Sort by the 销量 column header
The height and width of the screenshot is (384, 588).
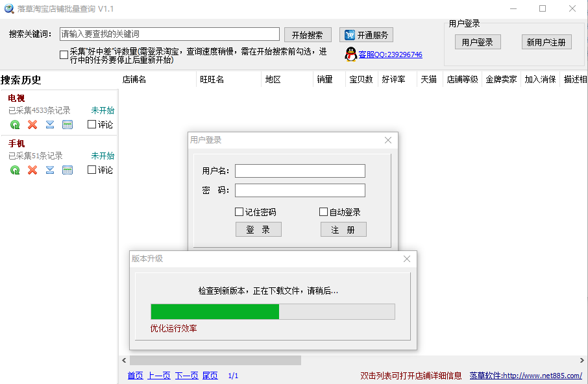329,79
